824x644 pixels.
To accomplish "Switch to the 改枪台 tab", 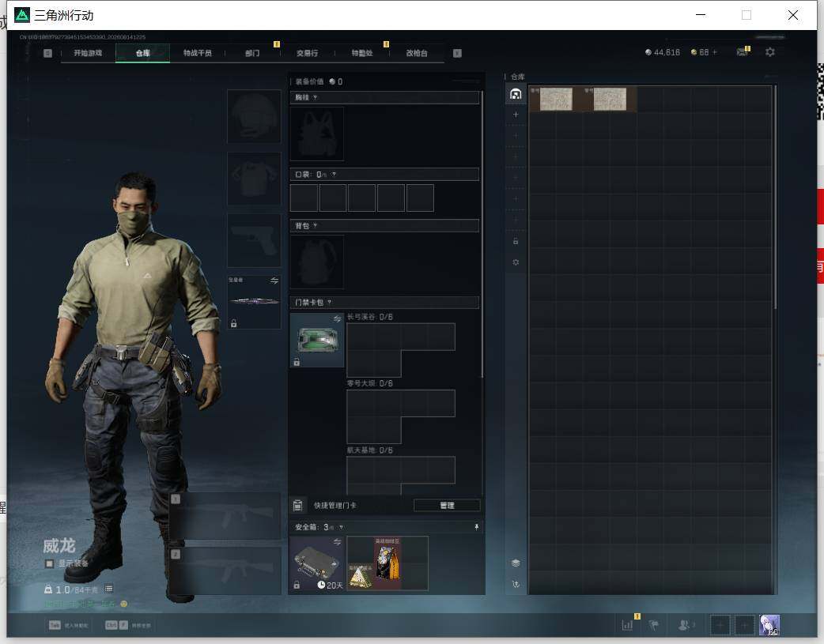I will click(417, 53).
